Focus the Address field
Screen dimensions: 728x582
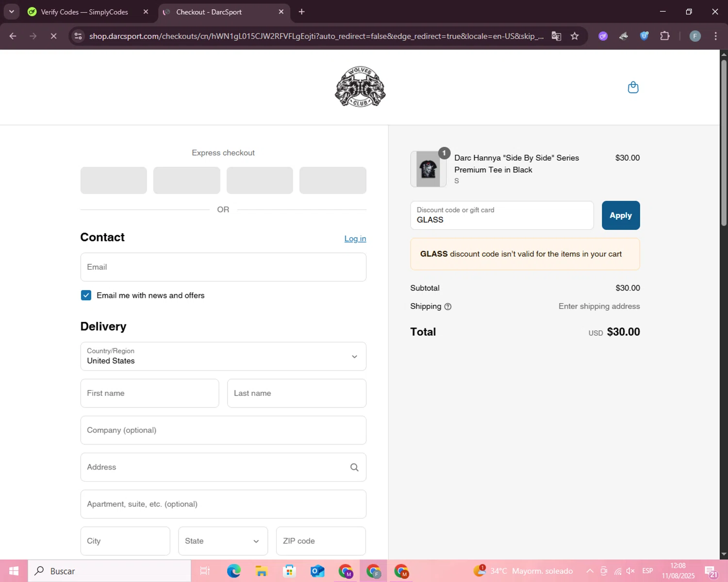click(223, 467)
